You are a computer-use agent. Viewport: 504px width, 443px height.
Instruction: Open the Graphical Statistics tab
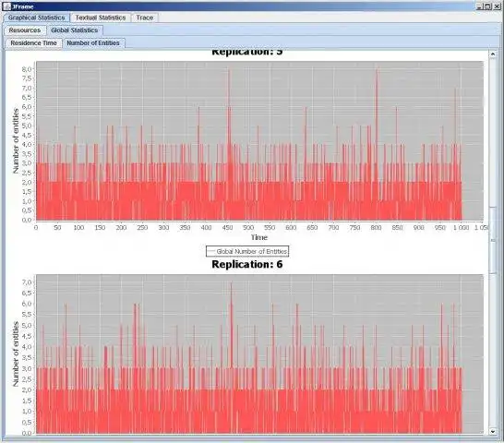click(x=36, y=18)
